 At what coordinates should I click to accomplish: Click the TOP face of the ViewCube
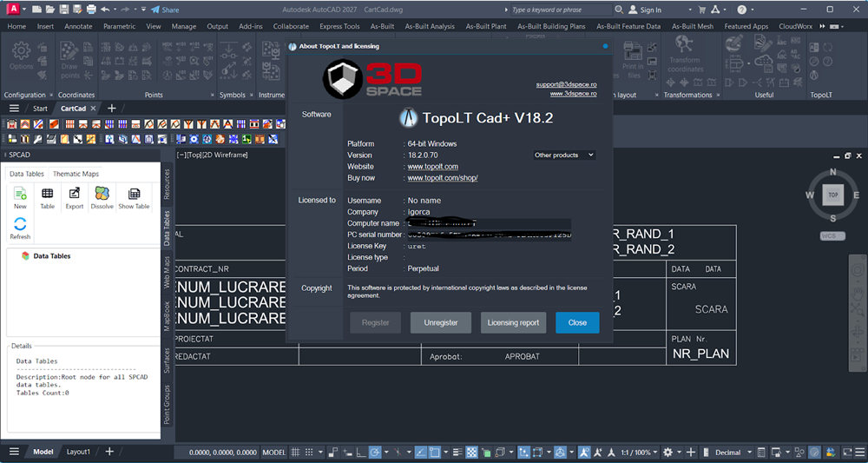tap(832, 195)
